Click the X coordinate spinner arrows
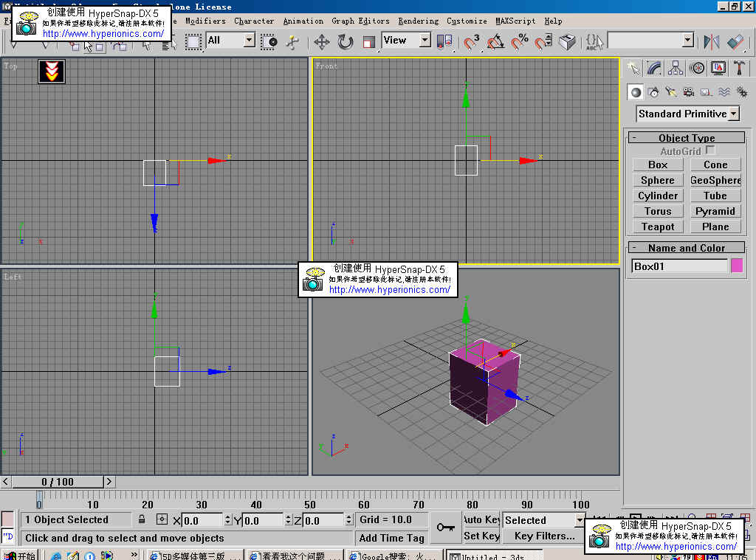 [x=227, y=520]
